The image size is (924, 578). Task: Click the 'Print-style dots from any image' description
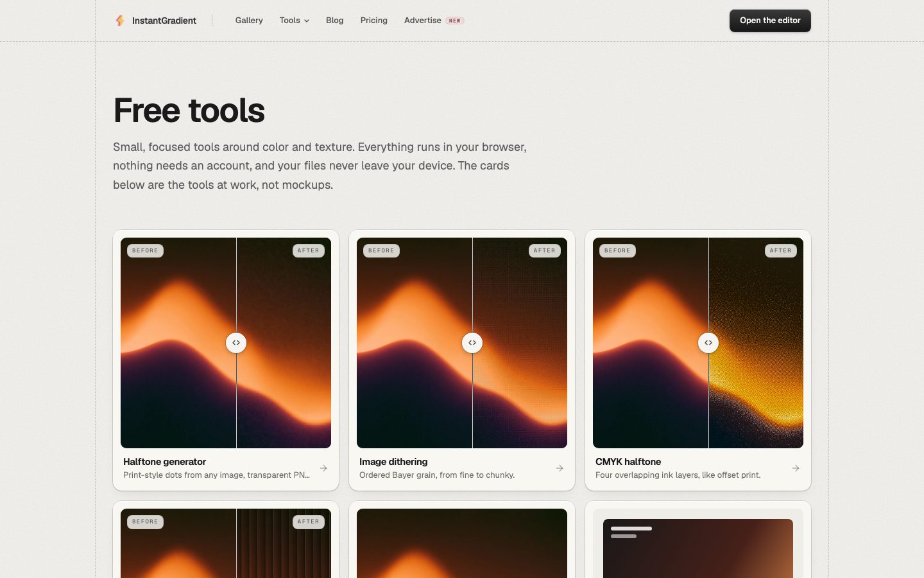click(216, 475)
